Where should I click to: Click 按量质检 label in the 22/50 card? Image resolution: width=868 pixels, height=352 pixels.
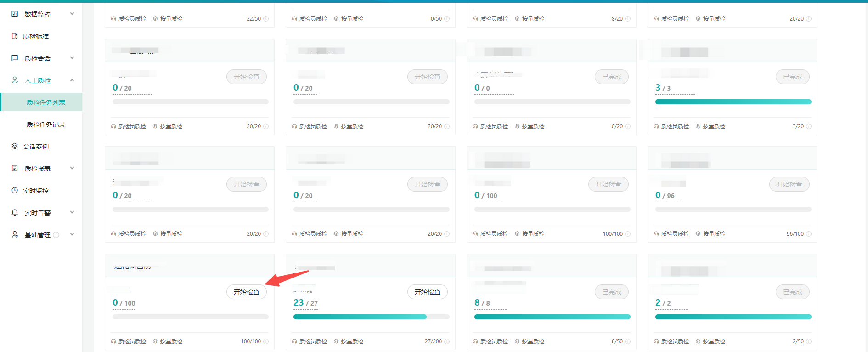coord(171,19)
